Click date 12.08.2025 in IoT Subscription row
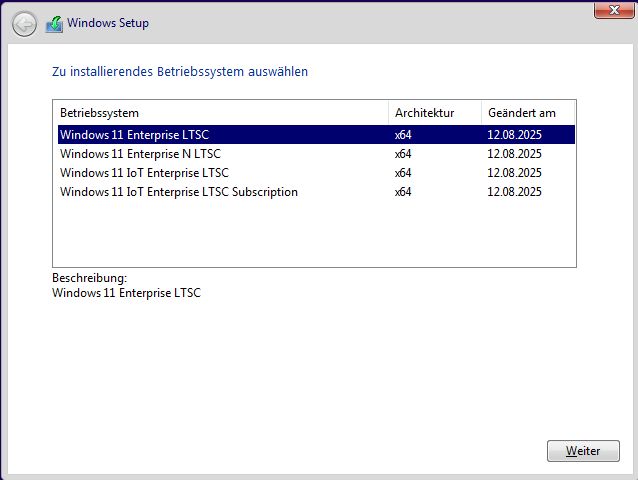This screenshot has height=480, width=638. pos(514,192)
